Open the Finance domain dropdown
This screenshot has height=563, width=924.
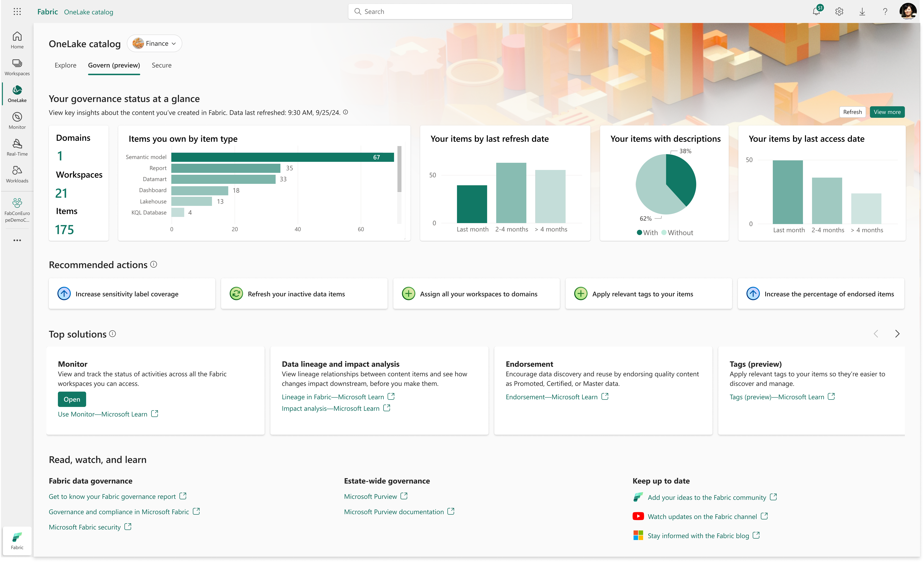point(155,44)
